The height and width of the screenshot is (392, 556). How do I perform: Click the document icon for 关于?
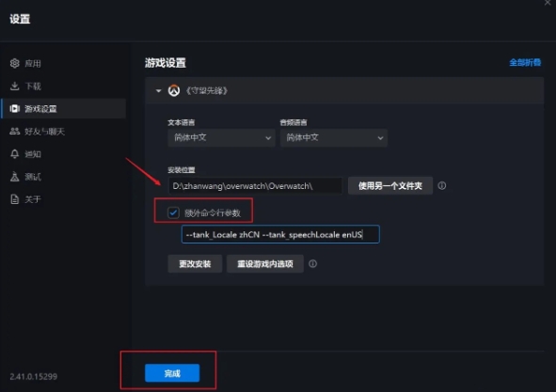[14, 199]
